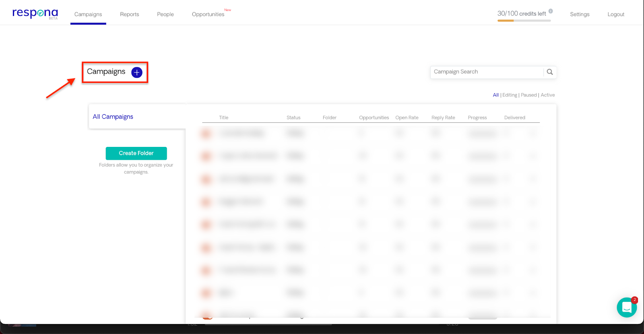
Task: Open the Opportunities tab
Action: pos(208,14)
